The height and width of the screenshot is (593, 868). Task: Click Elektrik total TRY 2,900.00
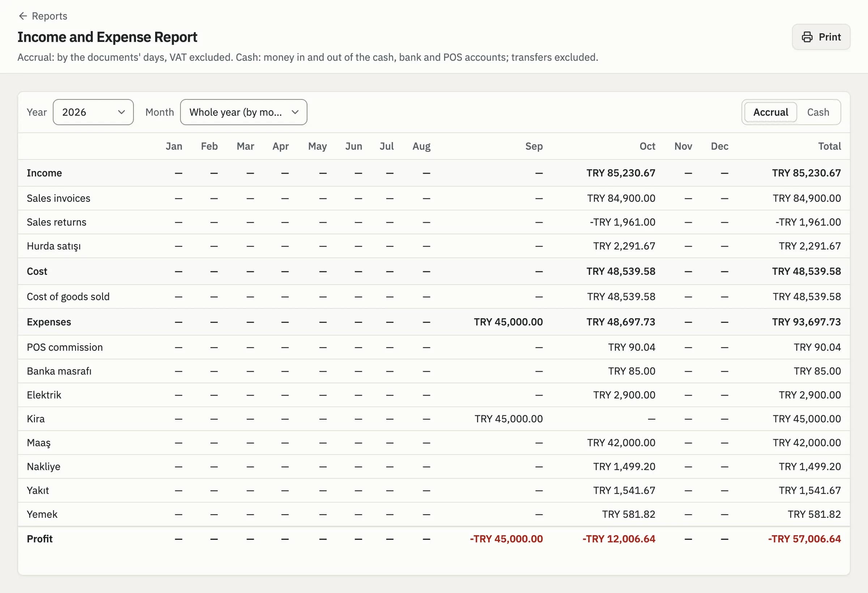[x=810, y=395]
